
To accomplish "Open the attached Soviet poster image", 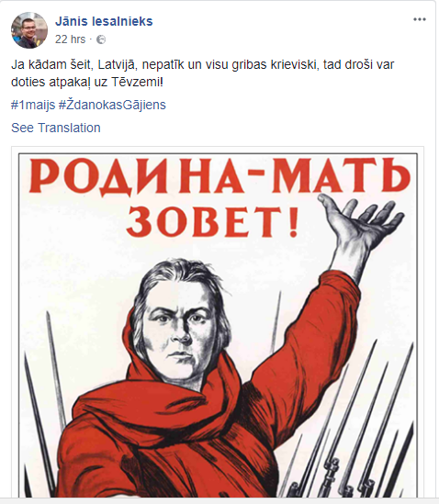I will point(218,323).
